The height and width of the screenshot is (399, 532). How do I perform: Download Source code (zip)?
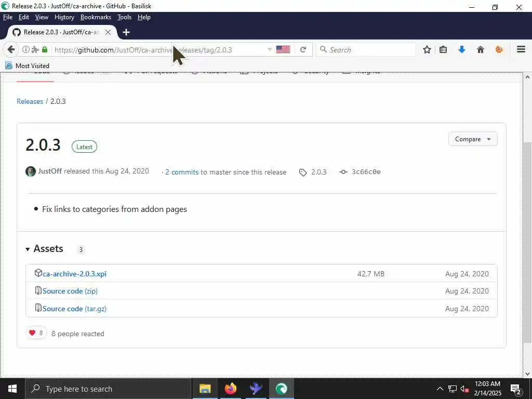click(x=70, y=291)
